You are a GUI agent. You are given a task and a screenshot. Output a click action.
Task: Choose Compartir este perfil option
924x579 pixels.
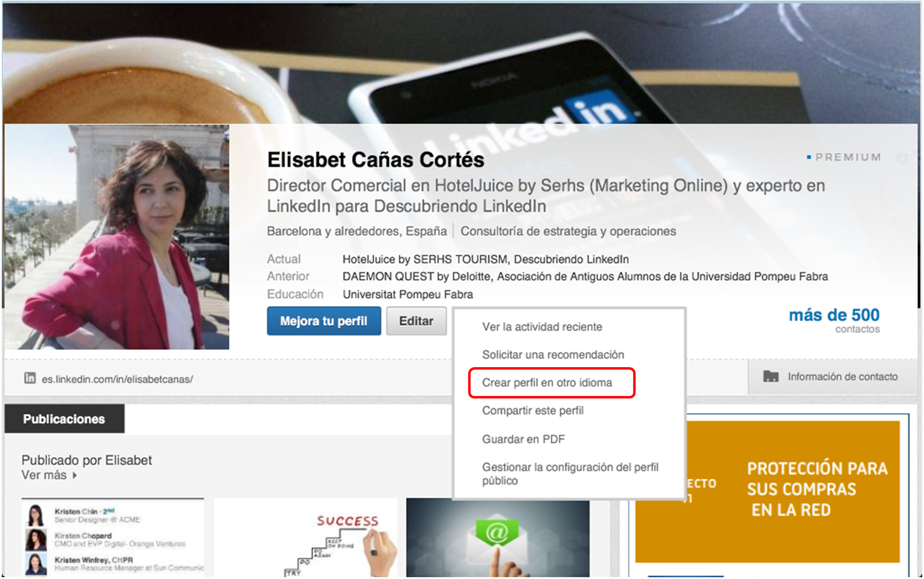point(533,410)
